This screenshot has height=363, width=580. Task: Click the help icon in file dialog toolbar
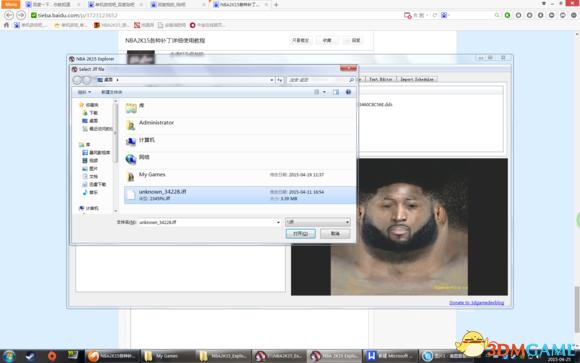click(348, 92)
